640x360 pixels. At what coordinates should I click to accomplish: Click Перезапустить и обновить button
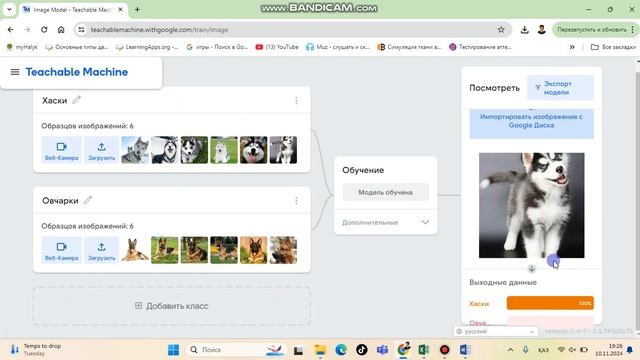point(594,30)
